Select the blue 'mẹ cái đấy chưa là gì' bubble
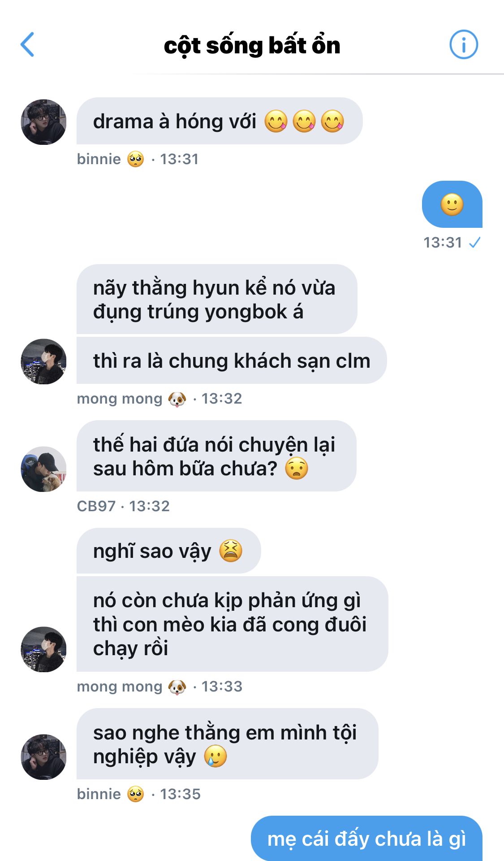Viewport: 504px width, 861px height. pyautogui.click(x=366, y=839)
